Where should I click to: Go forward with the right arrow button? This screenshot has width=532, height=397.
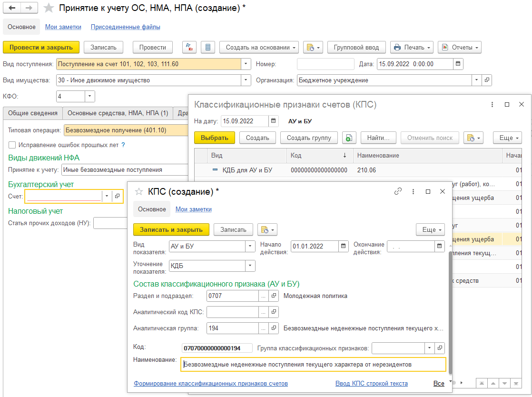coord(29,8)
